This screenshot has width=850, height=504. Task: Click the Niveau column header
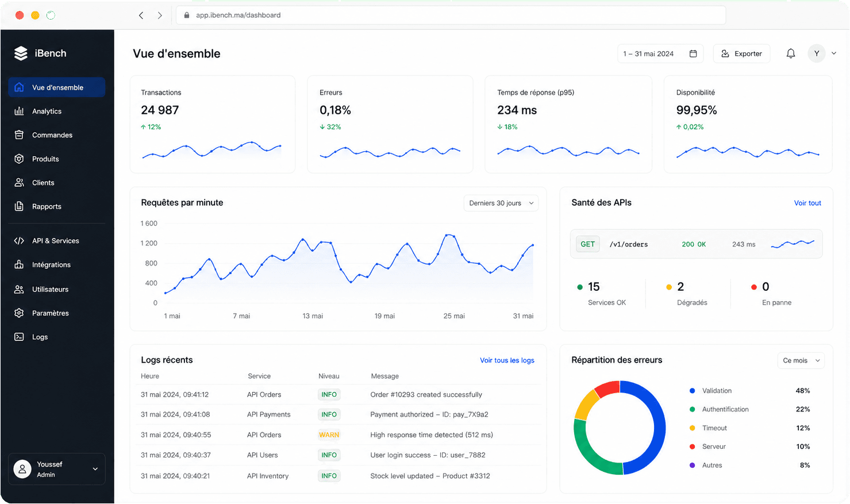[329, 376]
